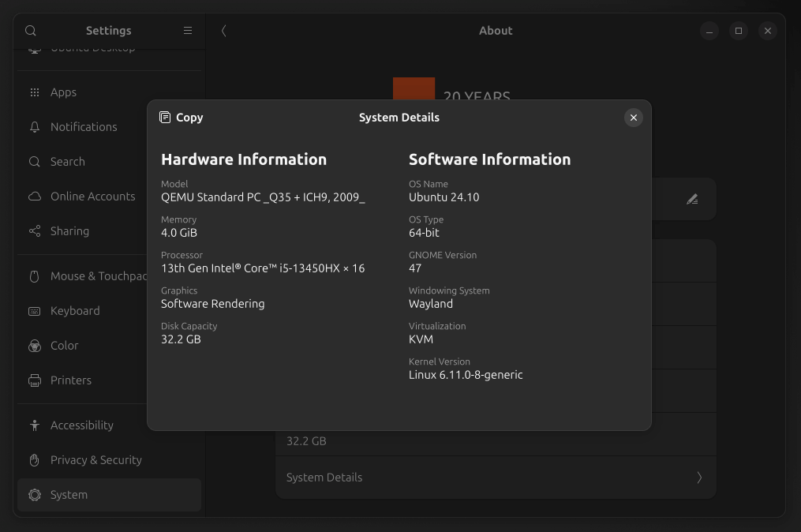Viewport: 801px width, 532px height.
Task: Close the System Details dialog
Action: (633, 117)
